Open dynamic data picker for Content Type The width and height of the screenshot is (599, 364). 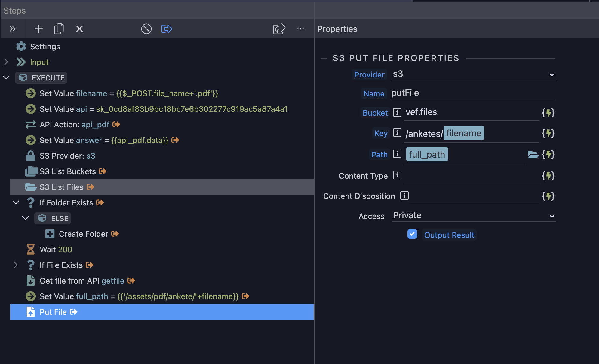[548, 176]
